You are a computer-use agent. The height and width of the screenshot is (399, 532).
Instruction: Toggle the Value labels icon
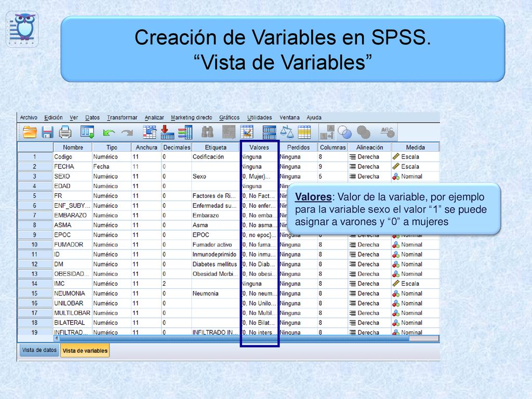pyautogui.click(x=327, y=132)
